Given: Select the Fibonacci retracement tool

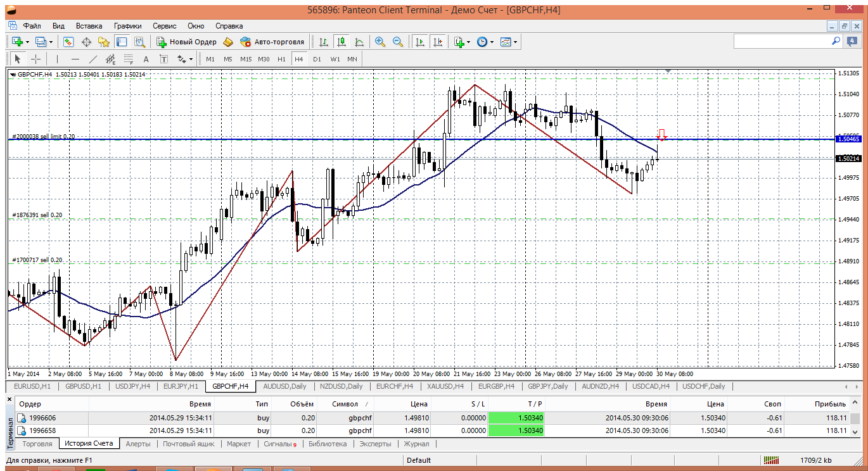Looking at the screenshot, I should click(129, 59).
